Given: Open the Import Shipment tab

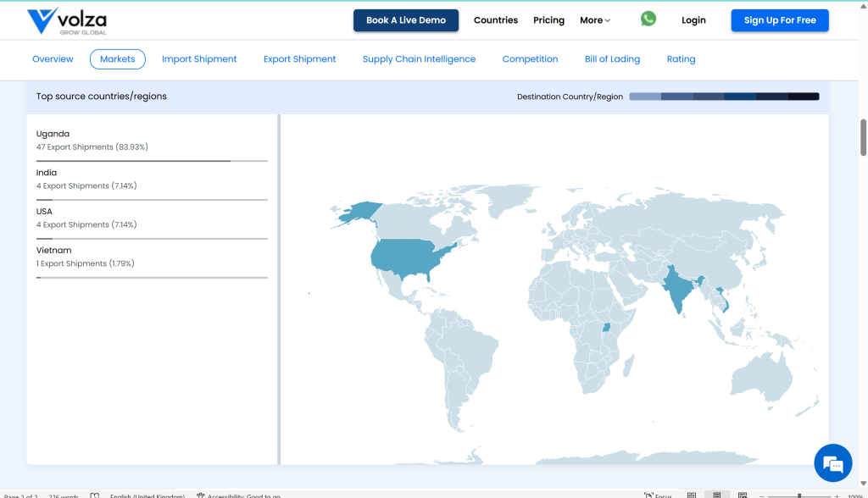Looking at the screenshot, I should pyautogui.click(x=199, y=59).
